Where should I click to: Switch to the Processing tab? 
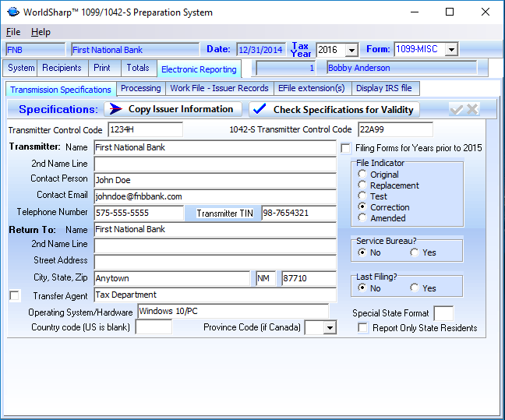(141, 88)
